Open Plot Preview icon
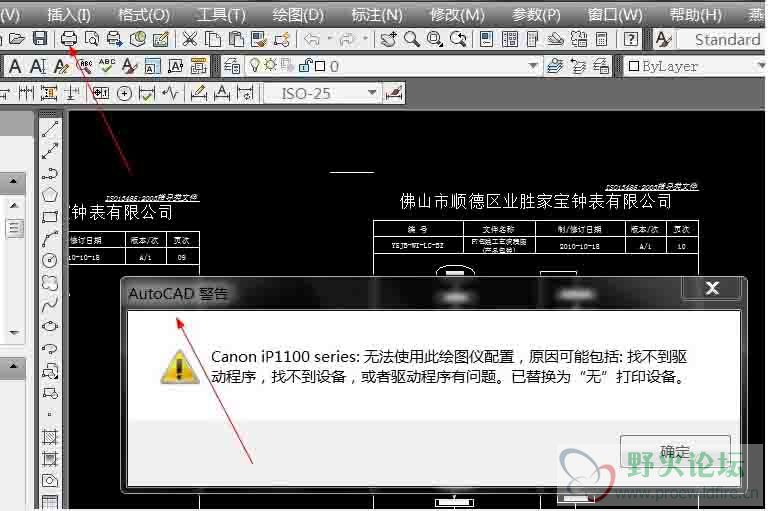The width and height of the screenshot is (768, 511). pos(92,38)
